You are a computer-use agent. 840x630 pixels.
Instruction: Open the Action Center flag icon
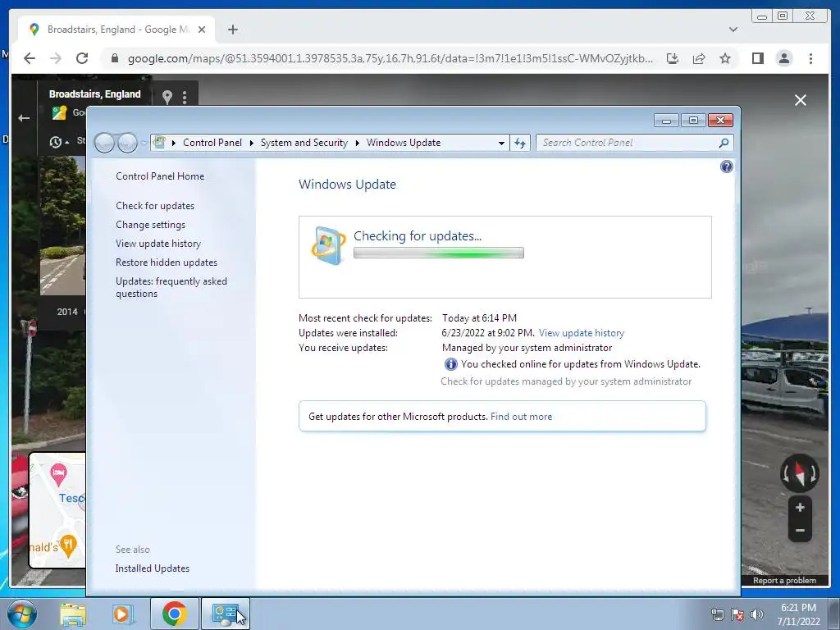pyautogui.click(x=737, y=614)
